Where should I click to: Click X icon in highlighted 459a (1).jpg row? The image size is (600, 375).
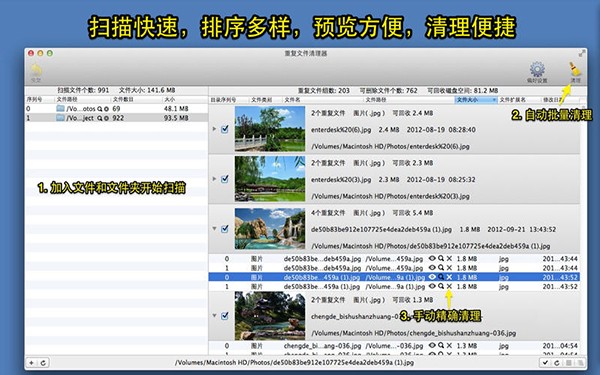tap(449, 277)
